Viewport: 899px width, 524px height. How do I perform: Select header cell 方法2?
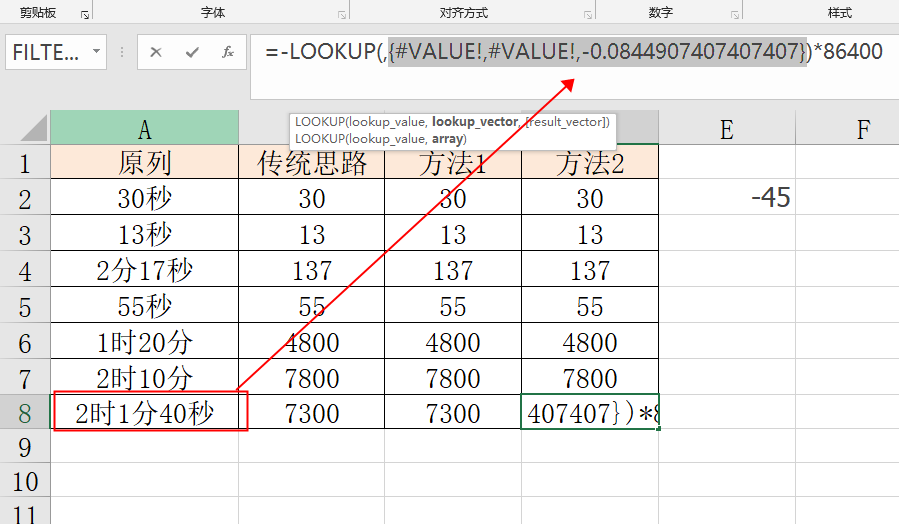pos(590,162)
